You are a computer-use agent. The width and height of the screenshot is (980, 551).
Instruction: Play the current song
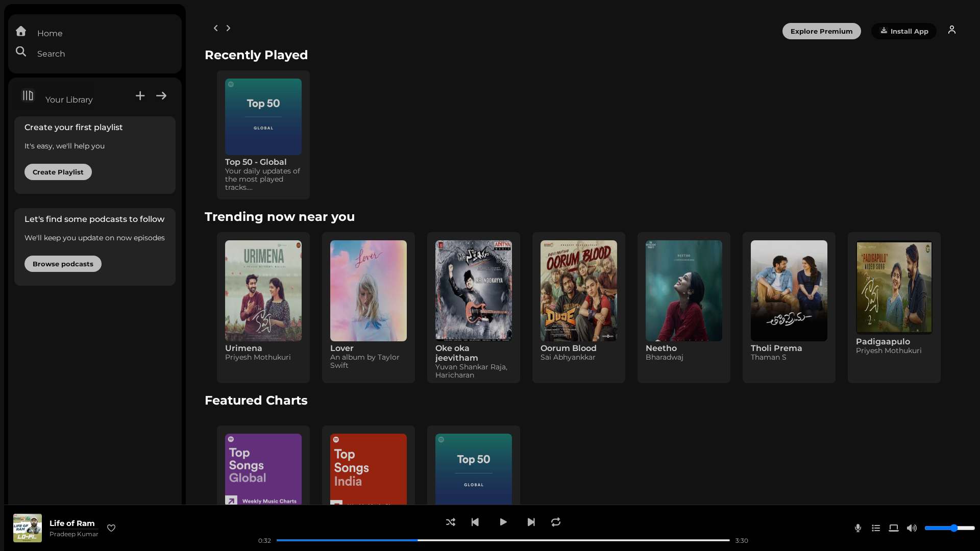pos(503,522)
